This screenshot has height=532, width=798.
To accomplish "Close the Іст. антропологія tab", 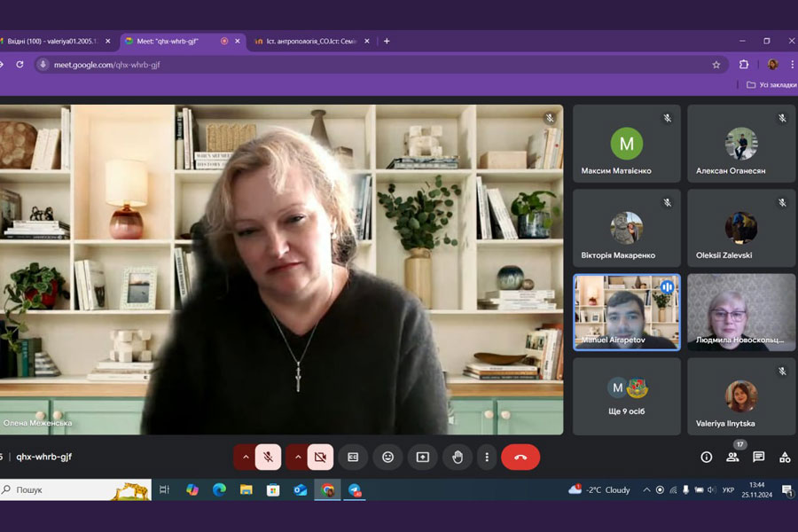I will click(x=367, y=42).
